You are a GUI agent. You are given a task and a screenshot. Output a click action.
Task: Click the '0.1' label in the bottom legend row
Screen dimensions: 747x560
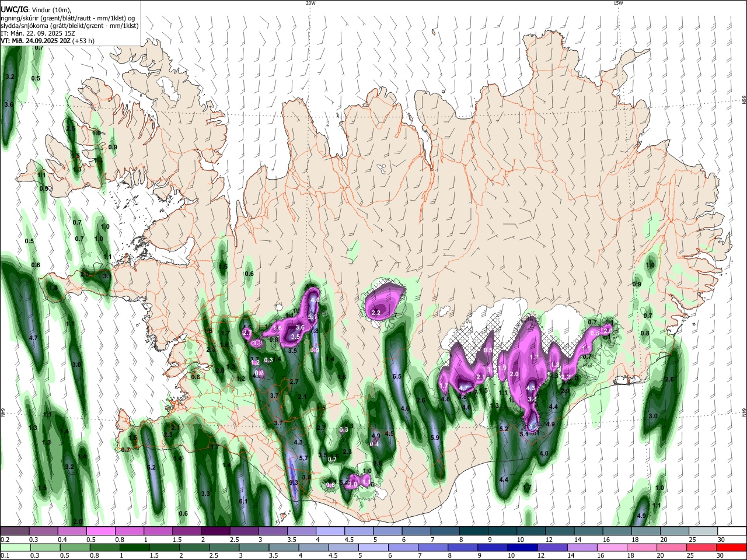coord(5,556)
